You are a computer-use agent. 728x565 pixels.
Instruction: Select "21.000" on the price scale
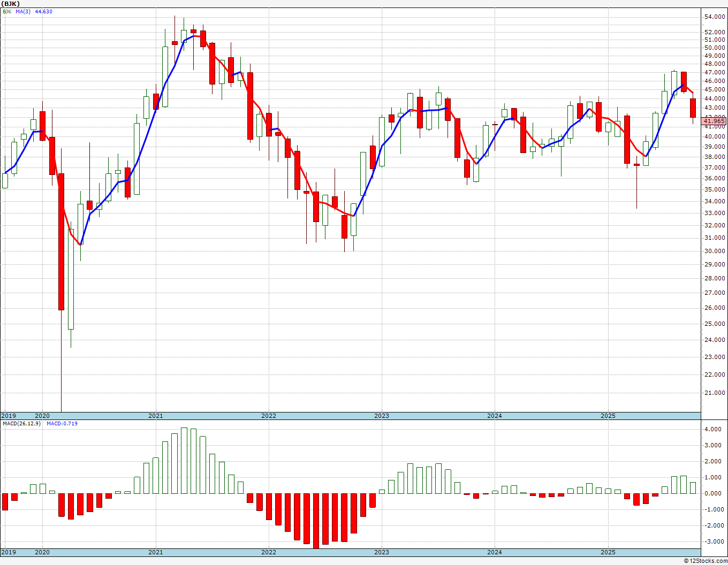tap(715, 392)
